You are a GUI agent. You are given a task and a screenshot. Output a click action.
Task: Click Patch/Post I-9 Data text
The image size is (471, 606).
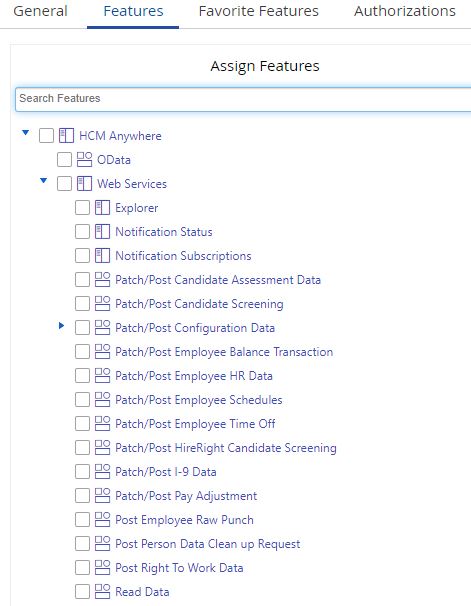point(165,472)
